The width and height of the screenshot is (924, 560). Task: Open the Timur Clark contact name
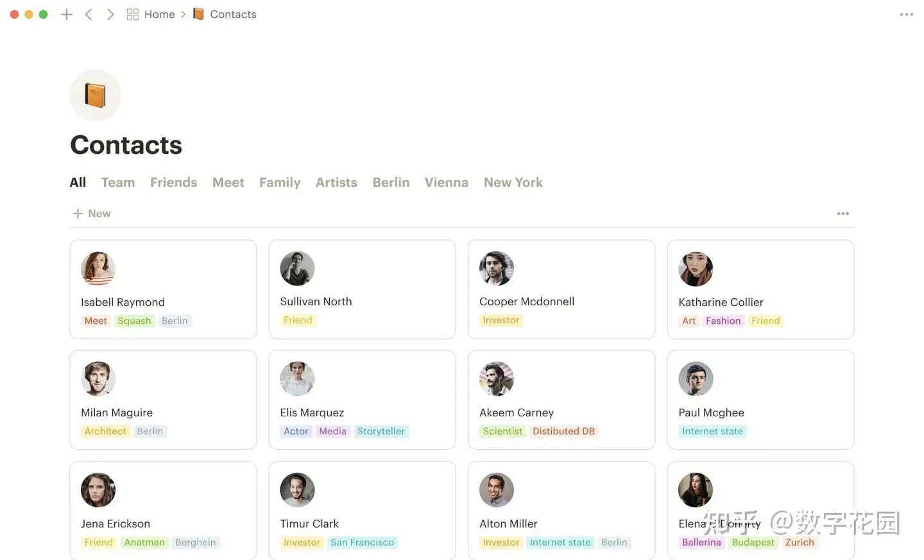tap(309, 524)
